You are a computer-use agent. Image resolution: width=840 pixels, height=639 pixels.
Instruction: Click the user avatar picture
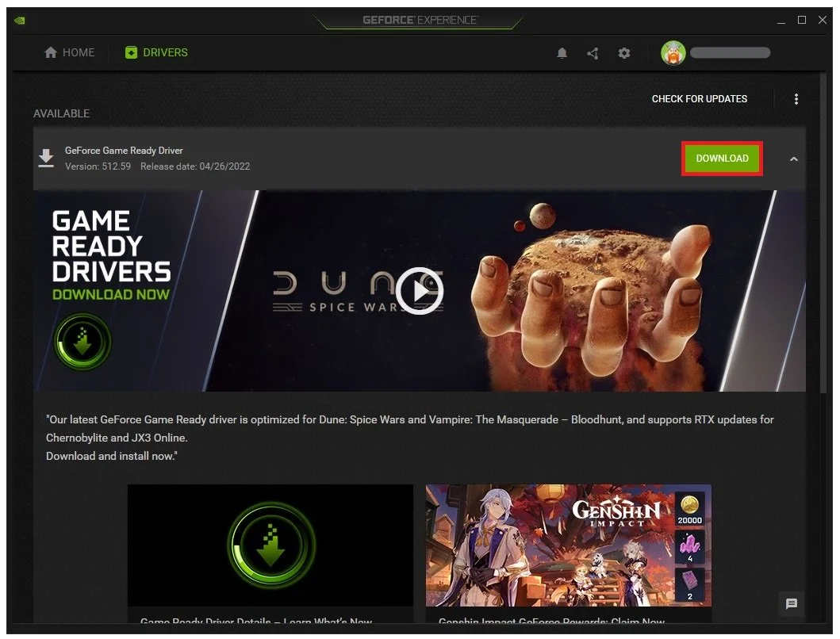coord(673,52)
